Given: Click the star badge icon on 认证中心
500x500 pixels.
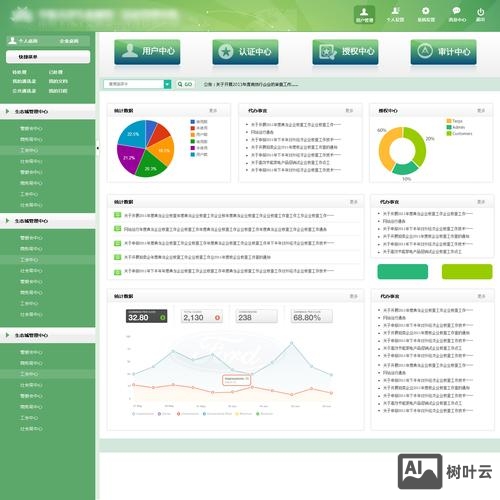Looking at the screenshot, I should [x=226, y=52].
